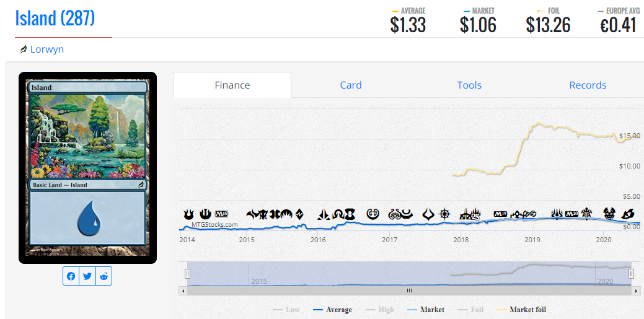Click the M19 set symbol on chart

pos(500,214)
